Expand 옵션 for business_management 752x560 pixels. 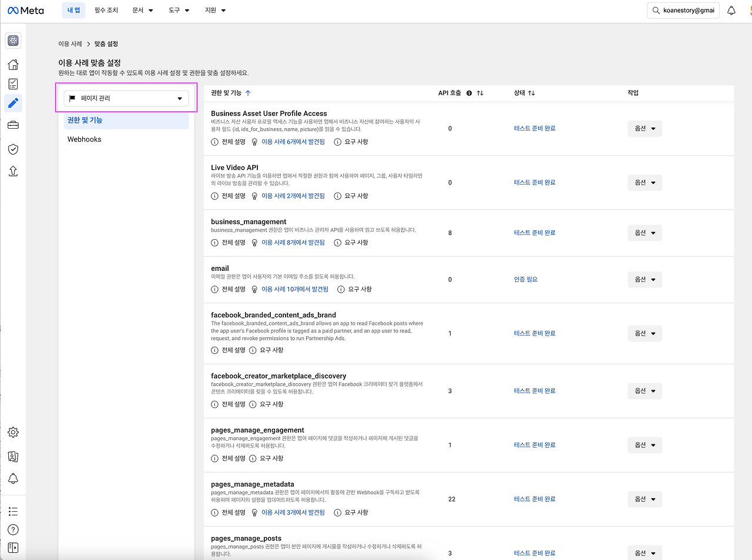(644, 233)
